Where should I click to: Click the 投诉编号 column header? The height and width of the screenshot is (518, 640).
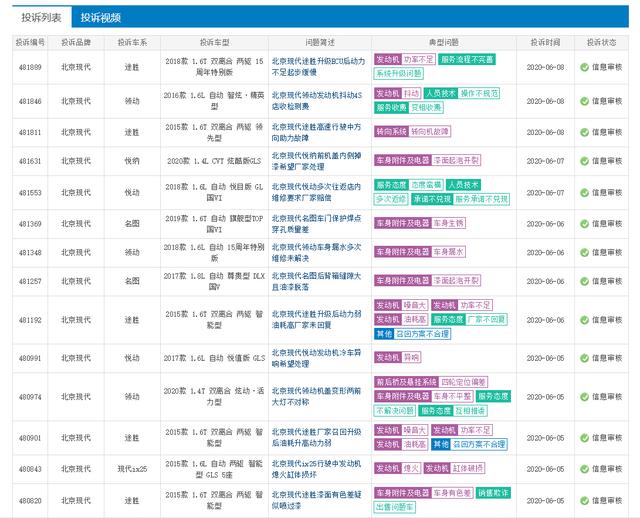click(30, 42)
